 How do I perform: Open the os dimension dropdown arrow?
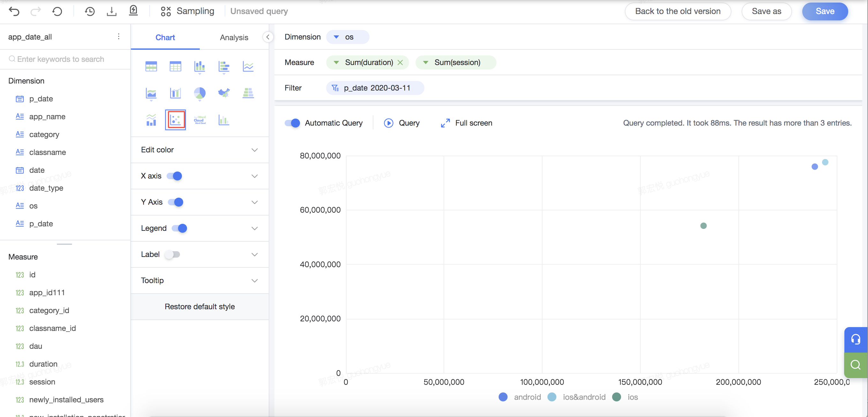pyautogui.click(x=336, y=37)
